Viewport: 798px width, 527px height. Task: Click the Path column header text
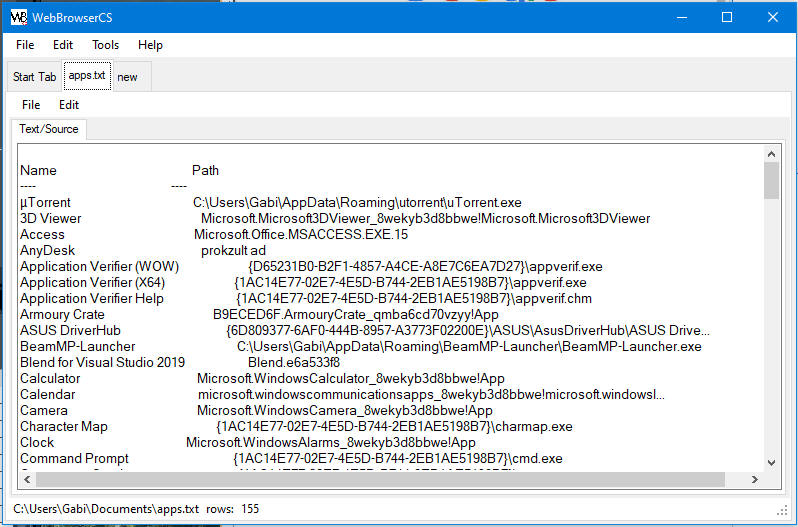coord(205,170)
